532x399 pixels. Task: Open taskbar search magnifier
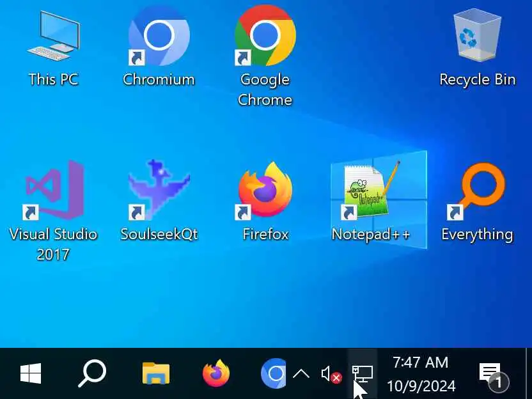coord(92,373)
